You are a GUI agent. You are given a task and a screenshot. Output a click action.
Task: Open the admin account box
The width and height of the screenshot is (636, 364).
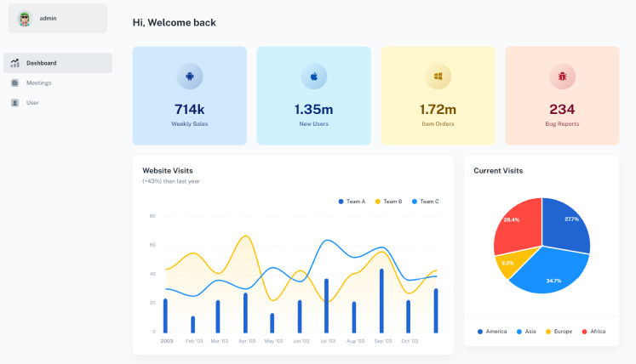coord(58,18)
